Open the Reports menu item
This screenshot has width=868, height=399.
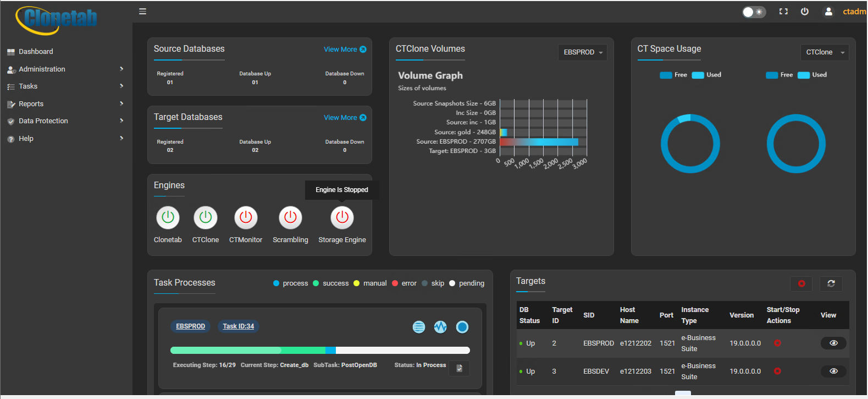pyautogui.click(x=31, y=104)
